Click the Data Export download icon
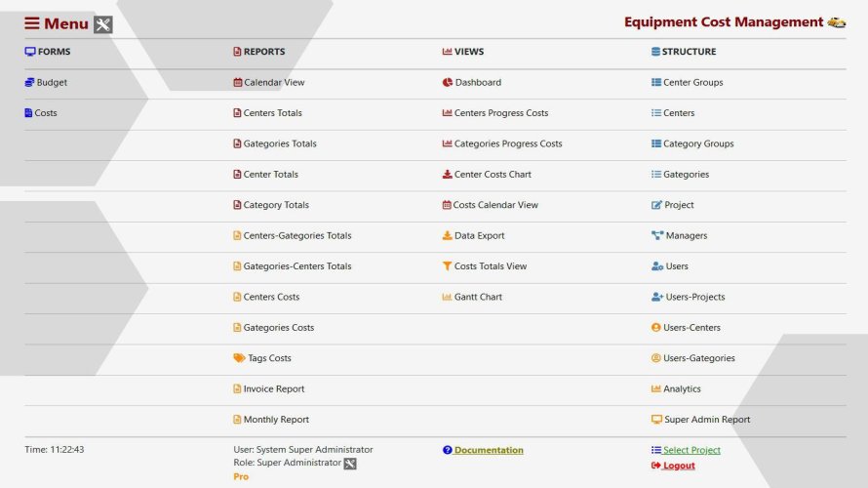 tap(447, 235)
